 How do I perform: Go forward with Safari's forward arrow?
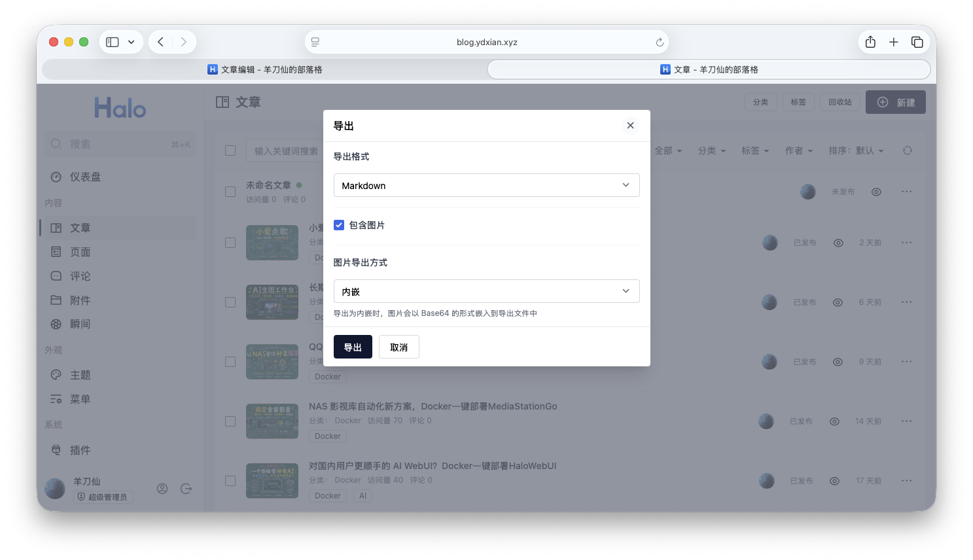tap(184, 42)
